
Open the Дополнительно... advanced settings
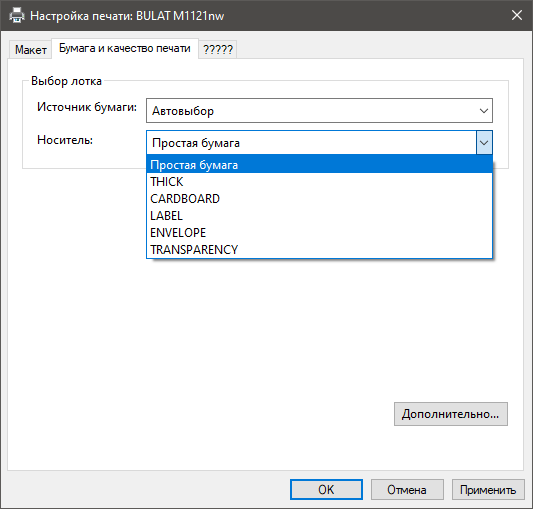click(451, 414)
